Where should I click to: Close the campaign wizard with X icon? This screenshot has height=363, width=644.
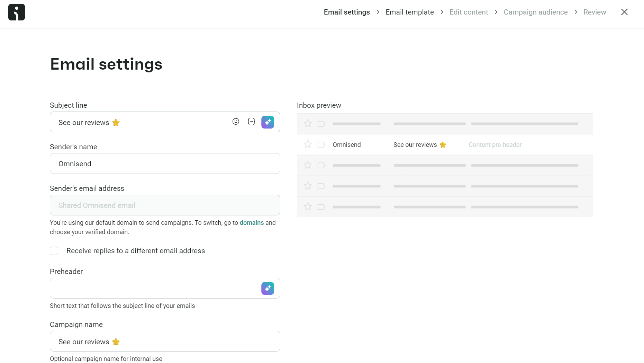coord(624,12)
